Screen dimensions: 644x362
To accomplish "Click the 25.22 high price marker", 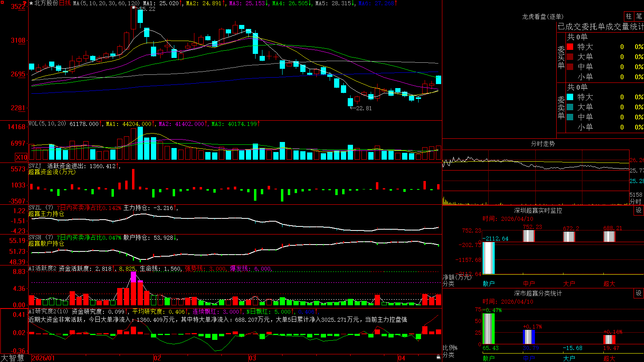I will coord(147,9).
